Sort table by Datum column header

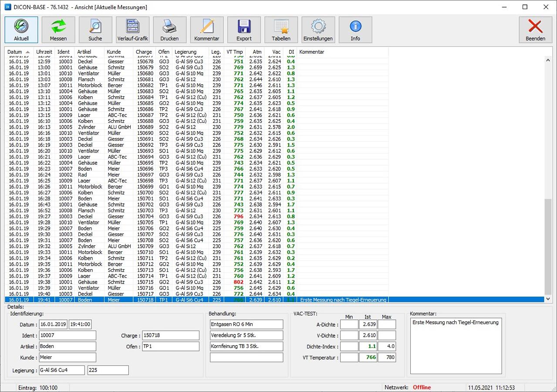coord(15,52)
